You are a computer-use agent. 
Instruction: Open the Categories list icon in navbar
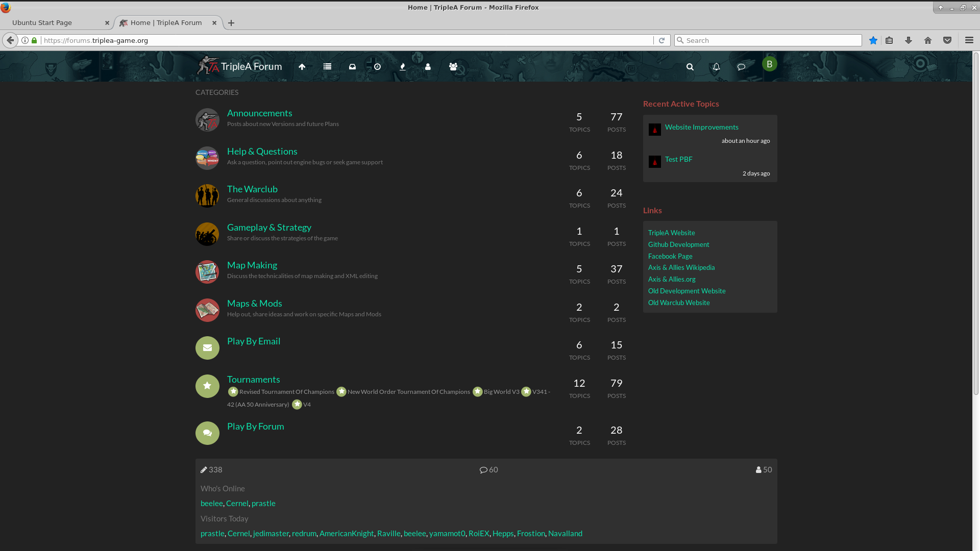pos(327,67)
